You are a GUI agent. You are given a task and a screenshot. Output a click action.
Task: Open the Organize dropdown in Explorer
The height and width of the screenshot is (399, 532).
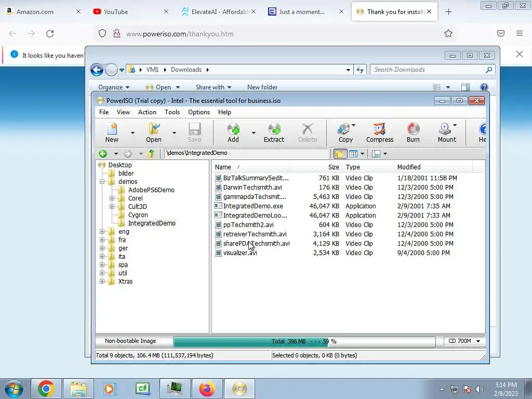click(x=114, y=87)
